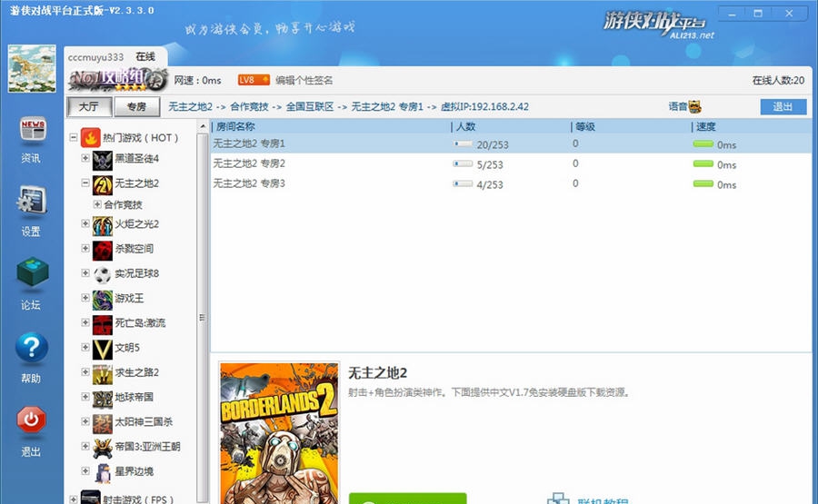Image resolution: width=818 pixels, height=504 pixels.
Task: Click the 无主之地2 game icon in tree
Action: pyautogui.click(x=102, y=185)
